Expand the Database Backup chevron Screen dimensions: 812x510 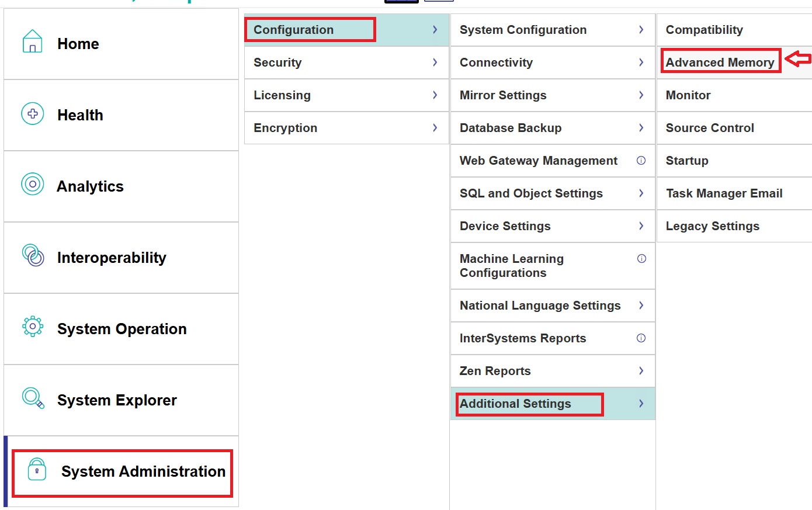pyautogui.click(x=641, y=128)
